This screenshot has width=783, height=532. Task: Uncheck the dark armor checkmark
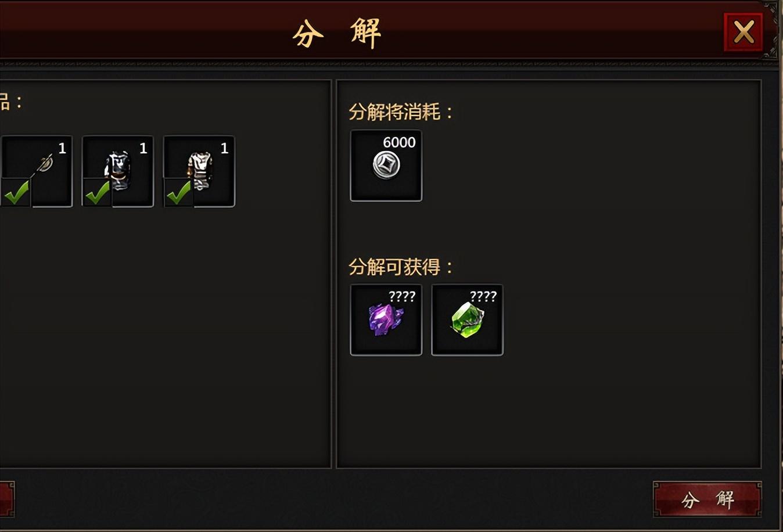tap(97, 192)
